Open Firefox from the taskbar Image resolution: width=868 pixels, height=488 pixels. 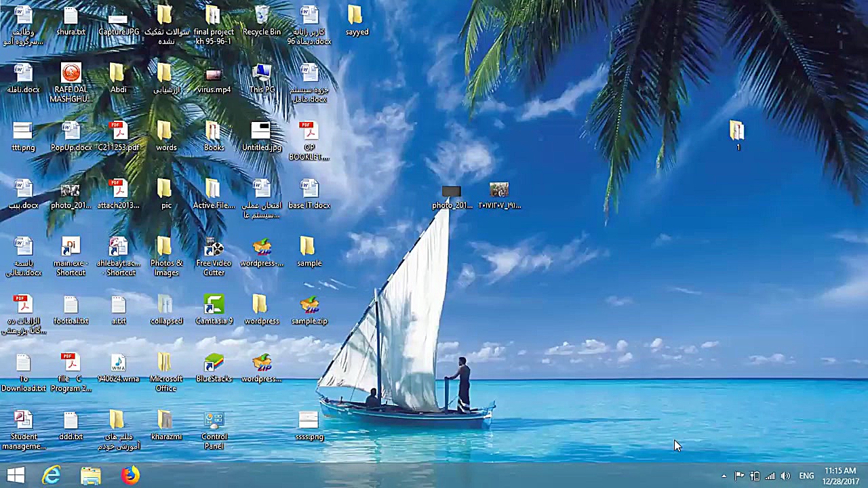click(x=130, y=476)
